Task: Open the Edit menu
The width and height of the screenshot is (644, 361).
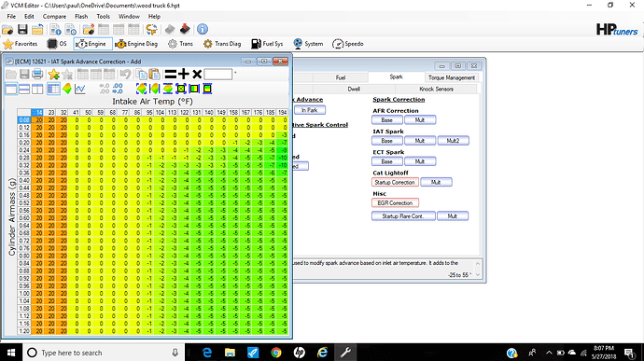Action: pos(29,17)
